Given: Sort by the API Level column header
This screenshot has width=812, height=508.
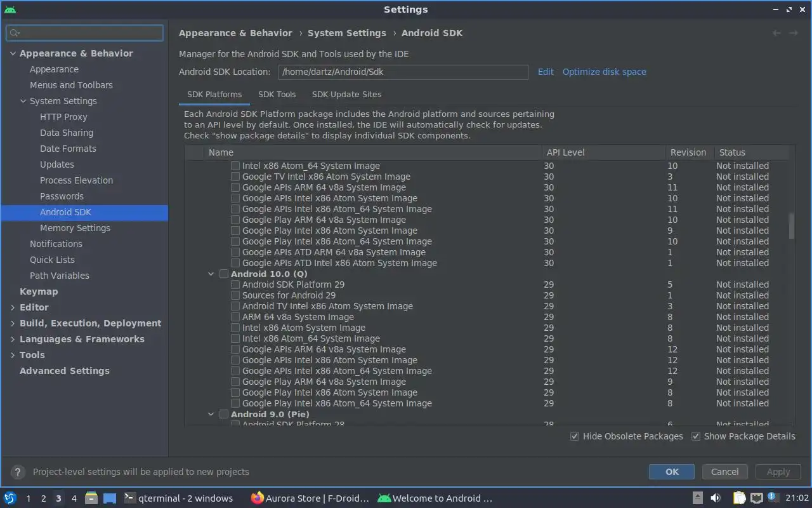Looking at the screenshot, I should [x=603, y=152].
